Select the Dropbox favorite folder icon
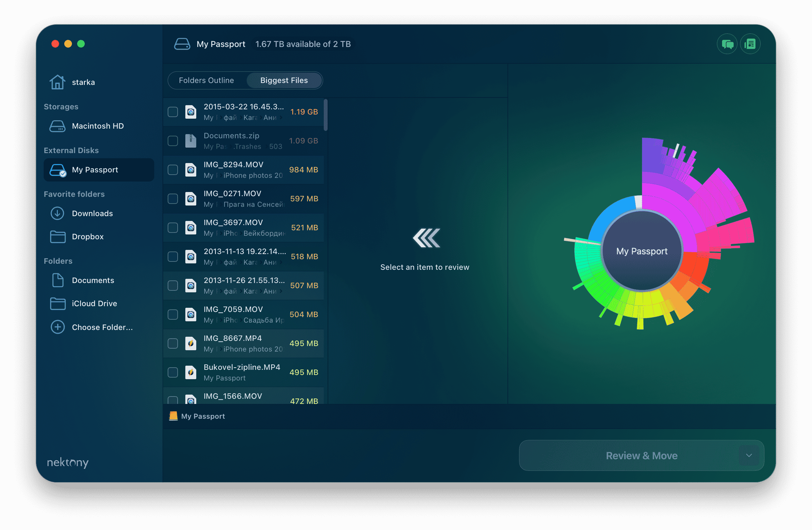The width and height of the screenshot is (812, 530). [57, 236]
